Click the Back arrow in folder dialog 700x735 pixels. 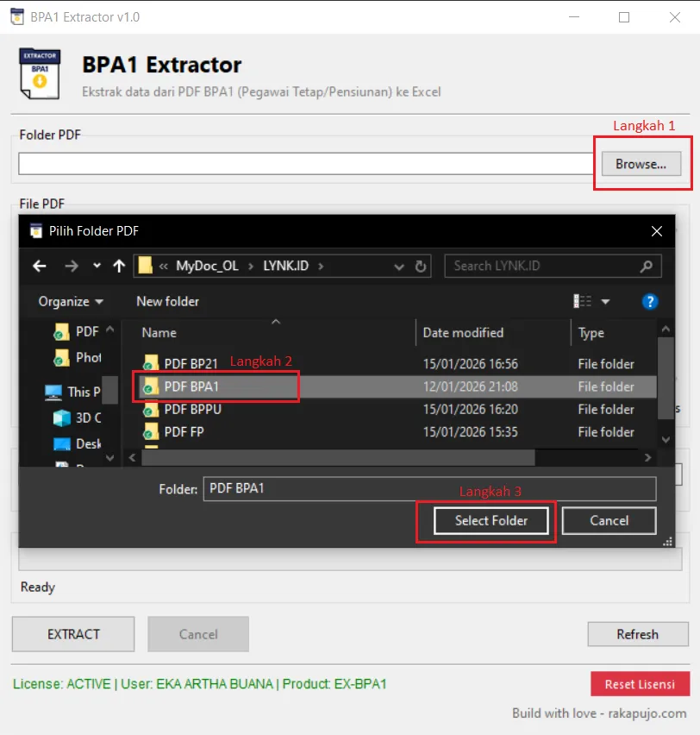39,266
